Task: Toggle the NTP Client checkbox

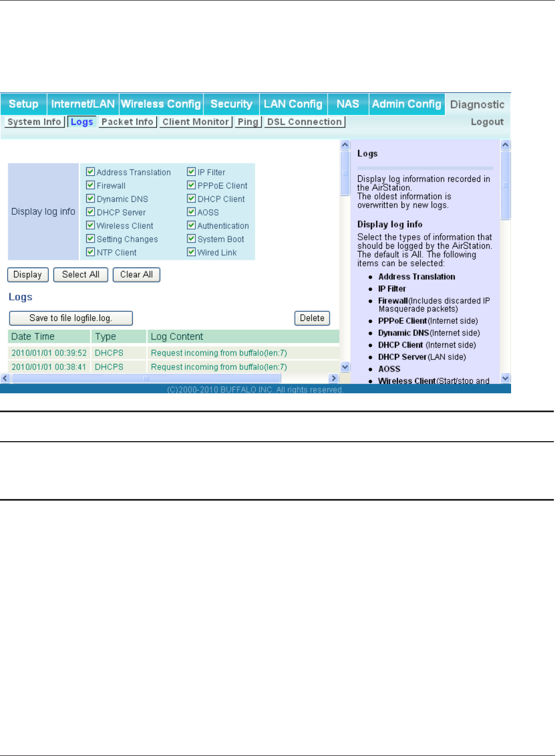Action: click(x=91, y=252)
